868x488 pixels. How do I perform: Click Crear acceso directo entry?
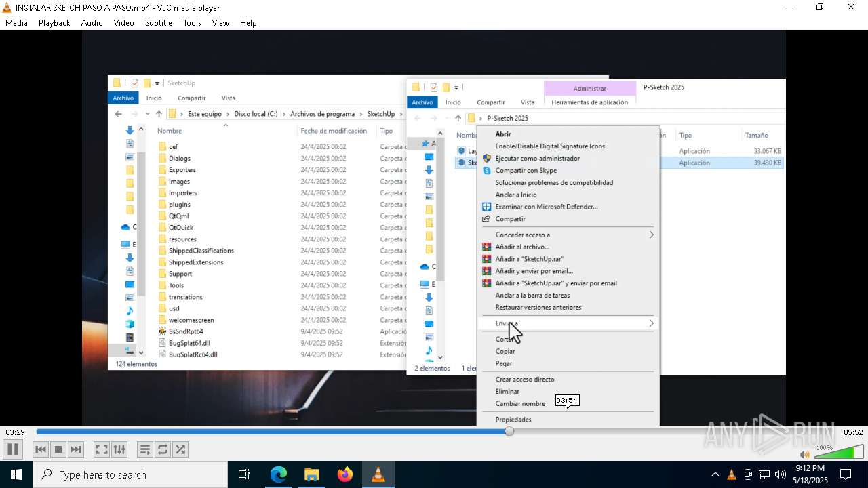coord(525,380)
